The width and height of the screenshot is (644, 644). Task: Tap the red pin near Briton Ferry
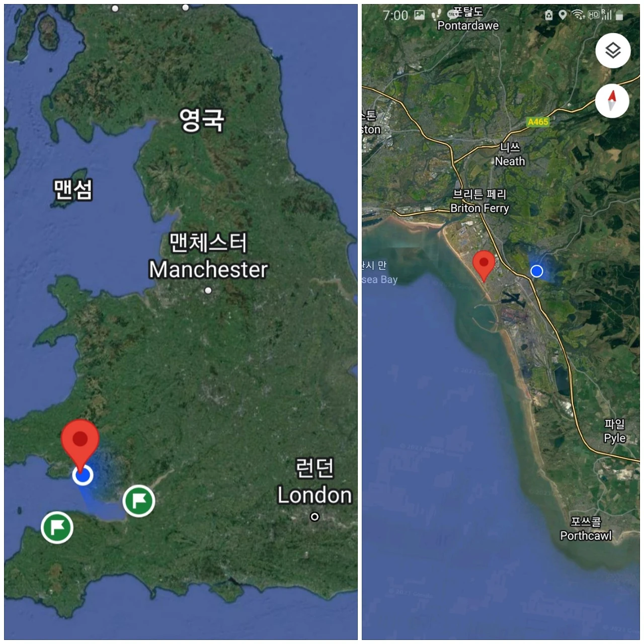pos(484,266)
